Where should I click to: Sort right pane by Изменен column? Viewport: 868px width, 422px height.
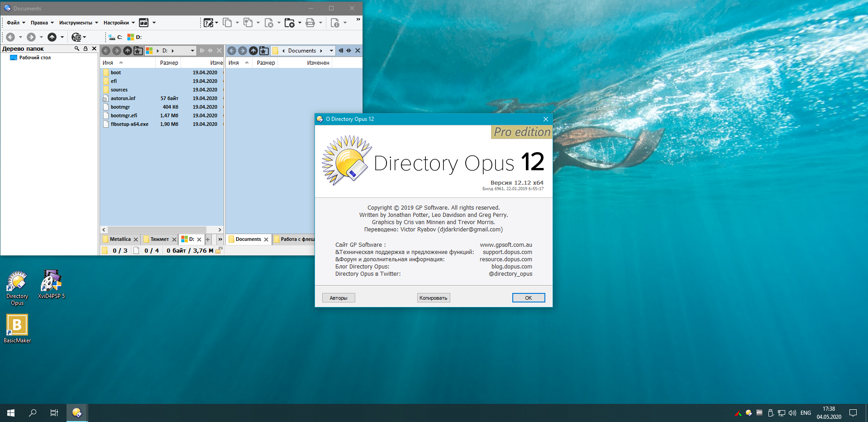(x=318, y=63)
